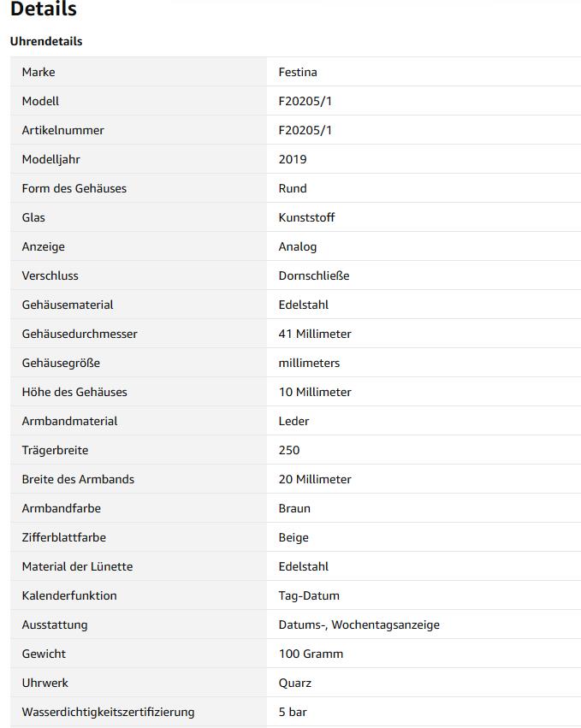Image resolution: width=581 pixels, height=728 pixels.
Task: Click the Dornschließe clasp value
Action: 314,275
